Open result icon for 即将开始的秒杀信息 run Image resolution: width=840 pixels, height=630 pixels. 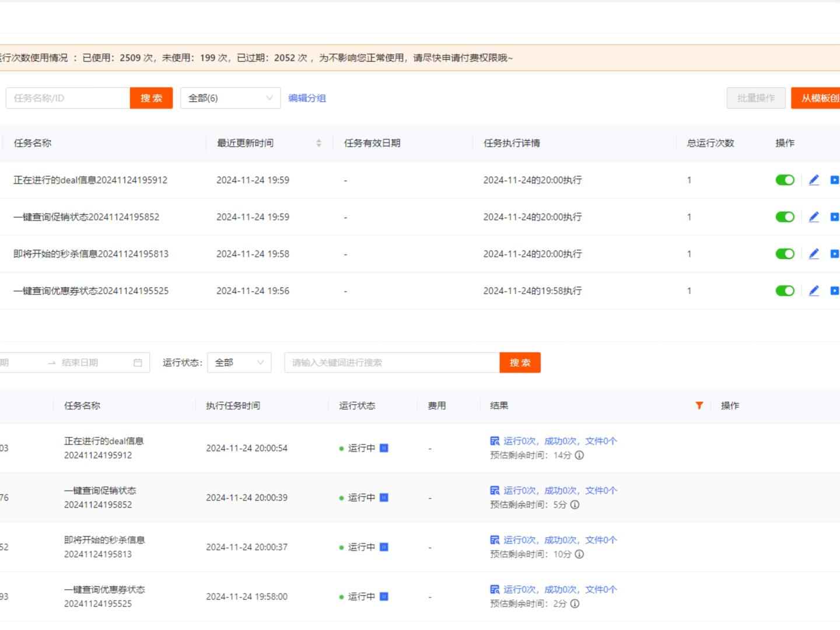click(x=495, y=540)
